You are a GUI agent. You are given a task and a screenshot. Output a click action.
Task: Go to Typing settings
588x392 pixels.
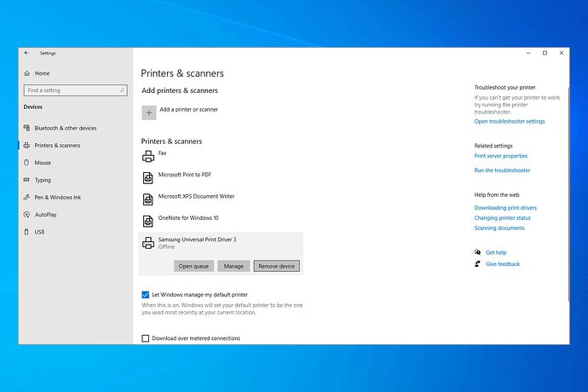43,180
